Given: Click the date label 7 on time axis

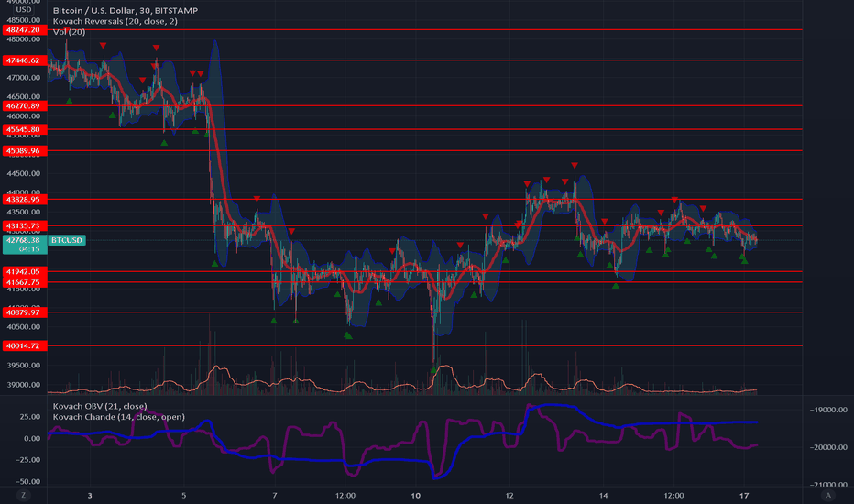Looking at the screenshot, I should coord(275,495).
